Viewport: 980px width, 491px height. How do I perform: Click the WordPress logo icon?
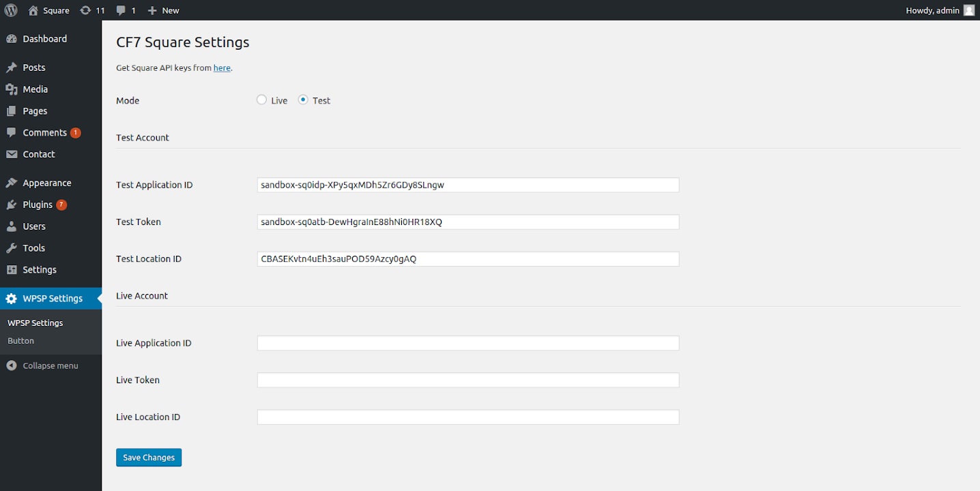(11, 10)
